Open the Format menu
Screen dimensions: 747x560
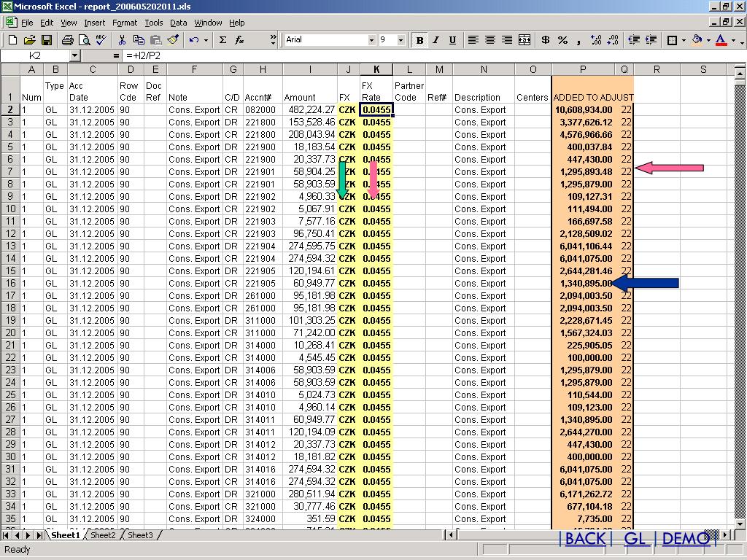(125, 23)
